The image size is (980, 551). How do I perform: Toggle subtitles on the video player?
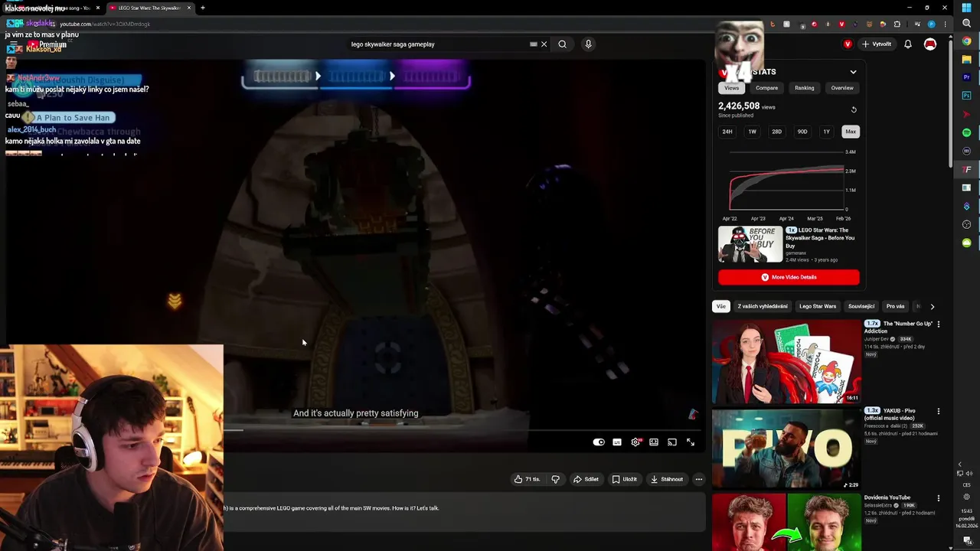617,442
